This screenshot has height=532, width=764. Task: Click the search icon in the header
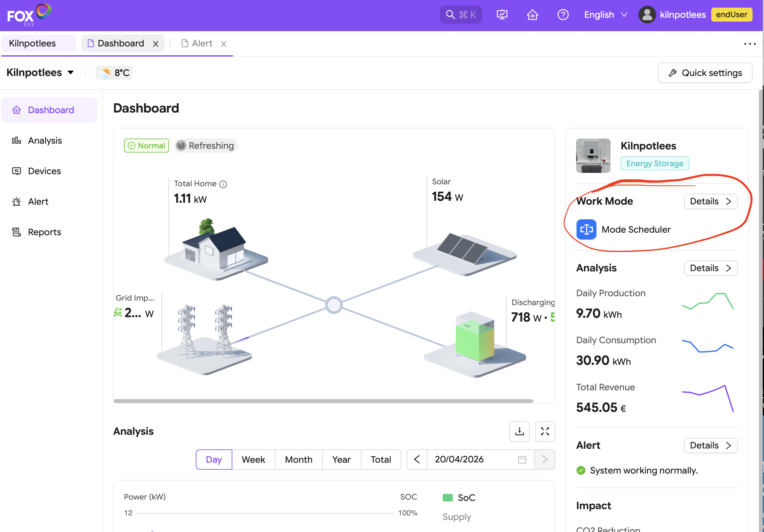pos(450,15)
